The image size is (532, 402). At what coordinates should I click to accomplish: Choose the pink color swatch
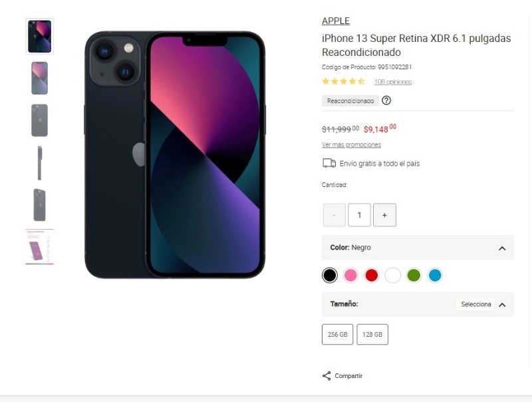tap(350, 275)
